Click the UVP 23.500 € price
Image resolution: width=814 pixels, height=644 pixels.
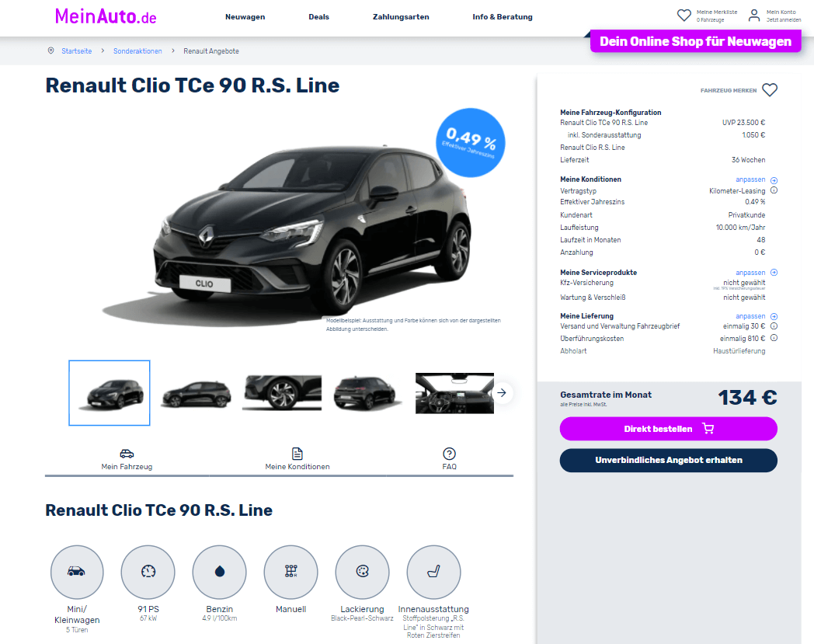tap(743, 123)
